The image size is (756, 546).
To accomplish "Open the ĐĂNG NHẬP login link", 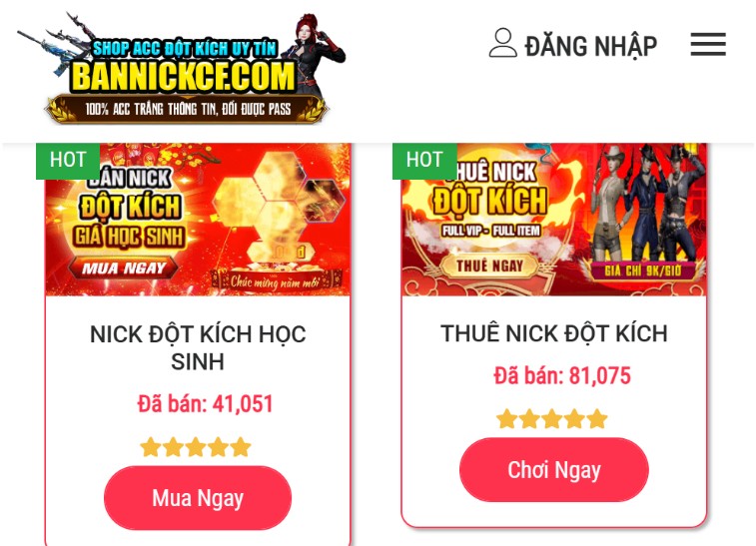I will tap(590, 46).
